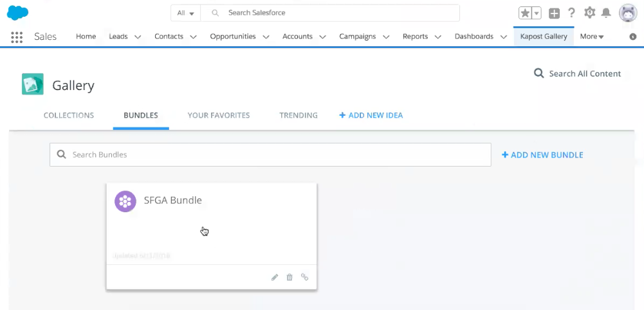Click the Salesforce cloud logo
This screenshot has width=644, height=310.
[x=17, y=13]
